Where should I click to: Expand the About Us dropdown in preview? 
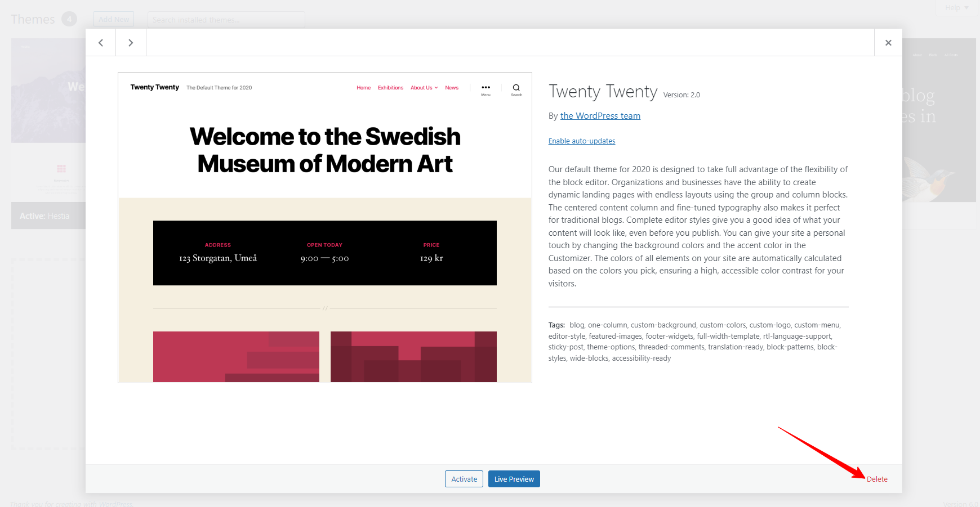click(424, 88)
